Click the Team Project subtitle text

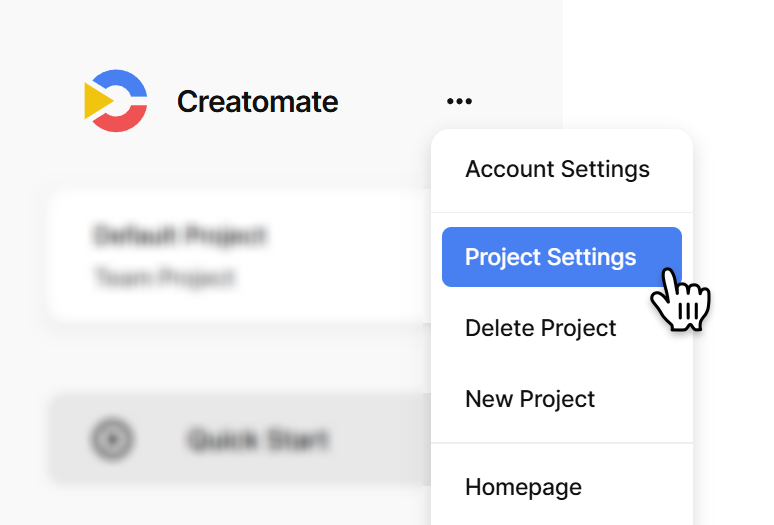pyautogui.click(x=164, y=276)
